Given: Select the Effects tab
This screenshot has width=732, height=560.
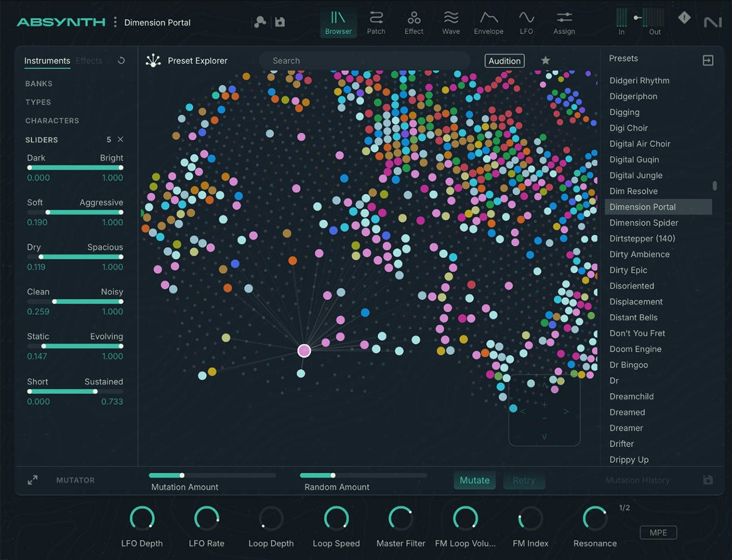Looking at the screenshot, I should [x=89, y=60].
